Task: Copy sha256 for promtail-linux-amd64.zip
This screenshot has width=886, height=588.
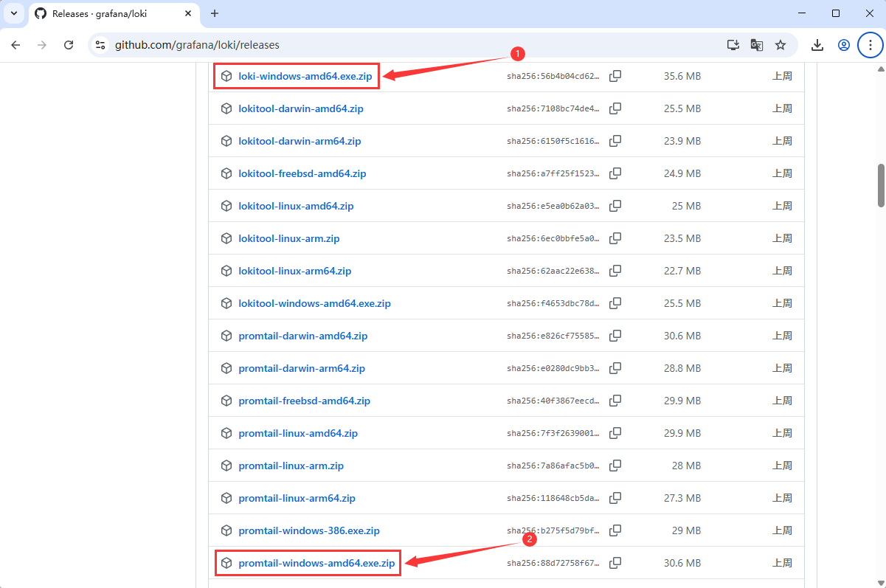Action: click(x=615, y=433)
